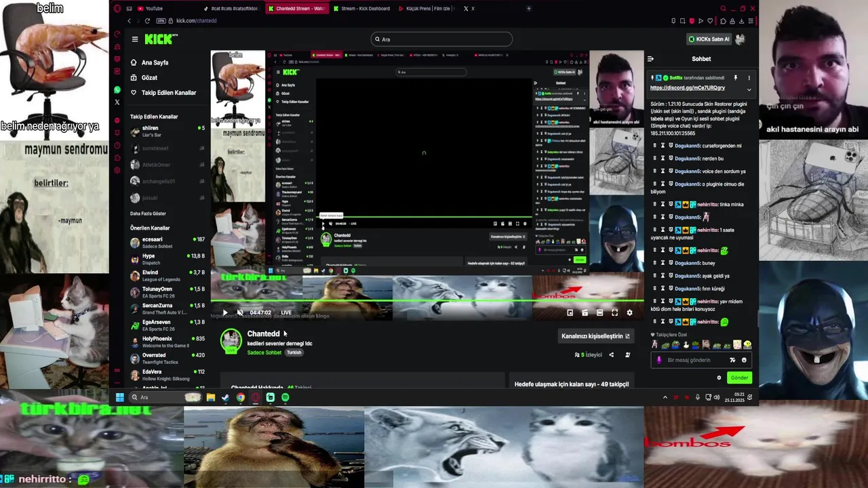Screen dimensions: 868x488
Task: Click the LIVE indicator in player
Action: [286, 312]
